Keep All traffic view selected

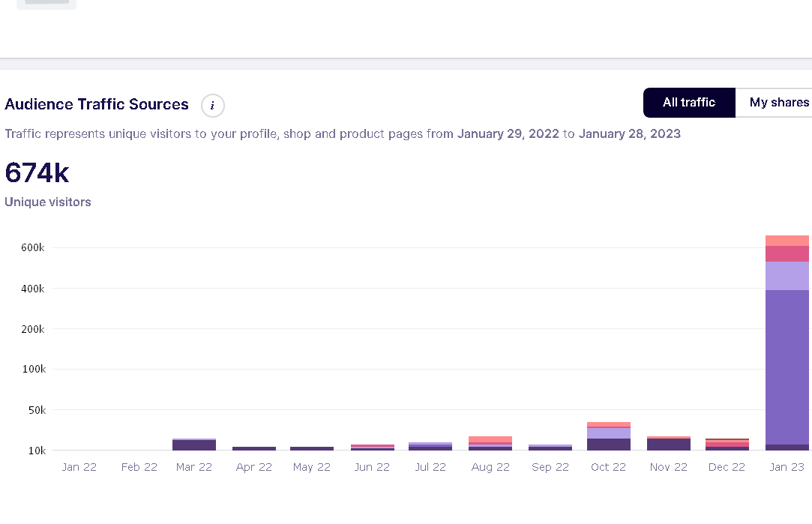(688, 102)
